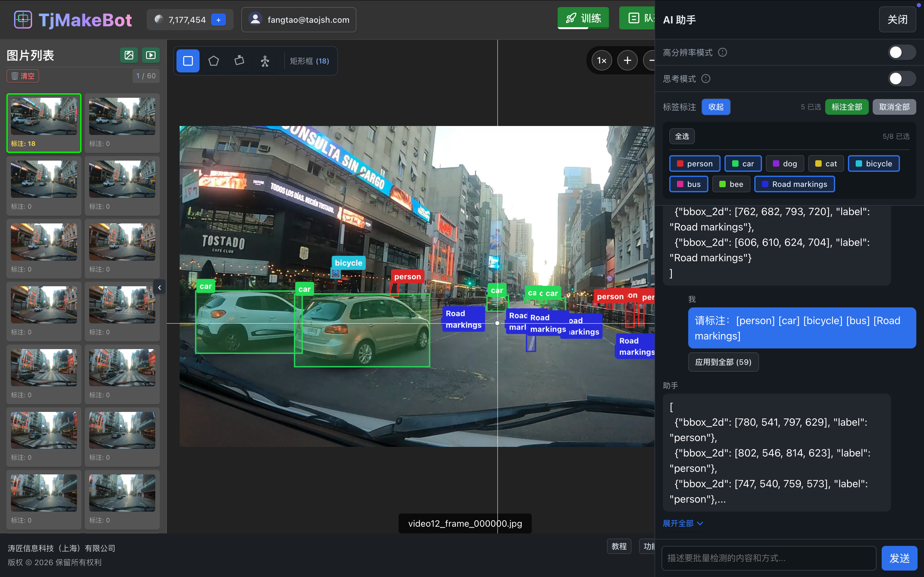Click the 标注全部 button
924x577 pixels.
(846, 107)
